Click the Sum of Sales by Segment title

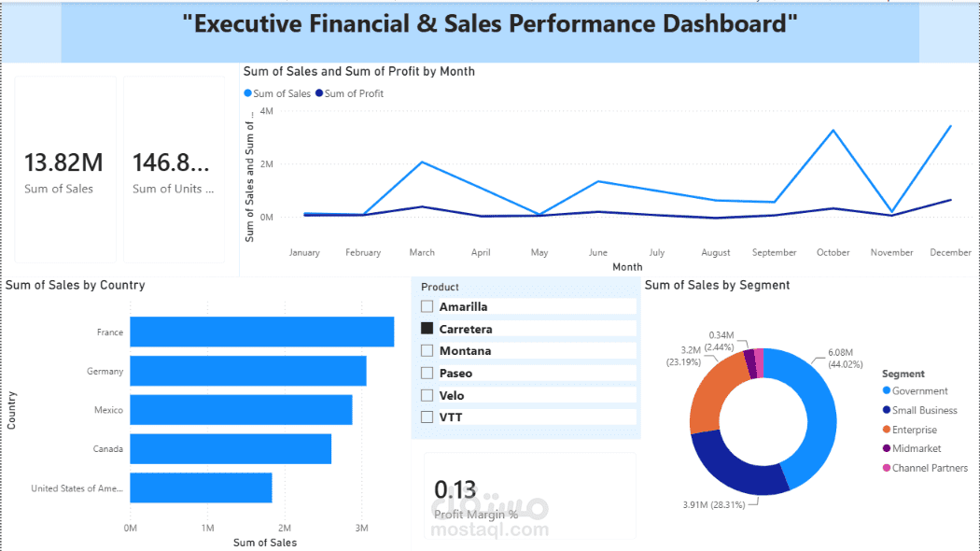coord(717,285)
